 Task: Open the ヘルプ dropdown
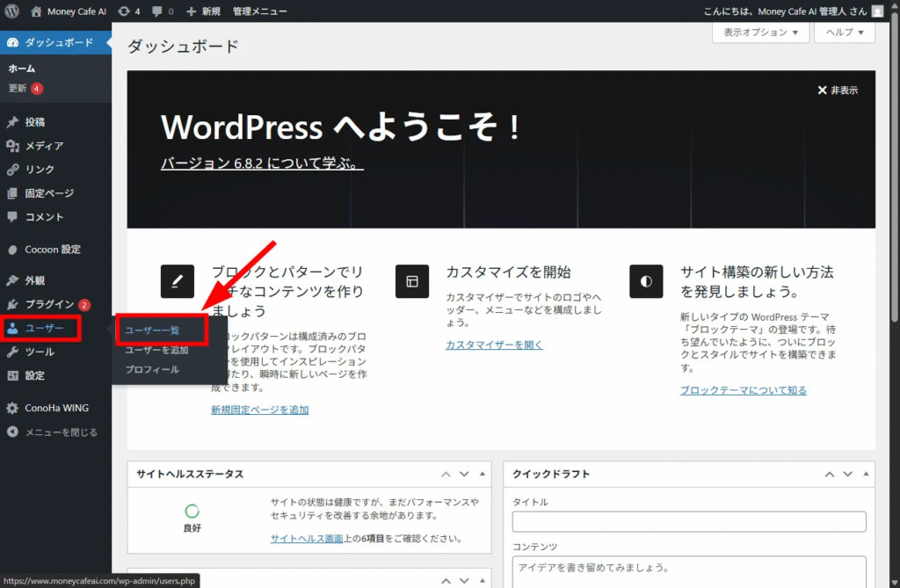click(x=845, y=33)
